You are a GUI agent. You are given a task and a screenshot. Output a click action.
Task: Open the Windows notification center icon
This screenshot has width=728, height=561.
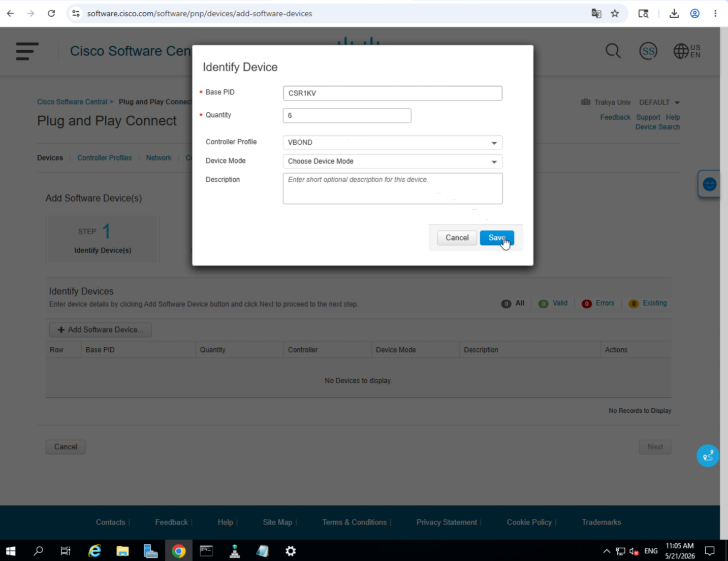pos(710,551)
